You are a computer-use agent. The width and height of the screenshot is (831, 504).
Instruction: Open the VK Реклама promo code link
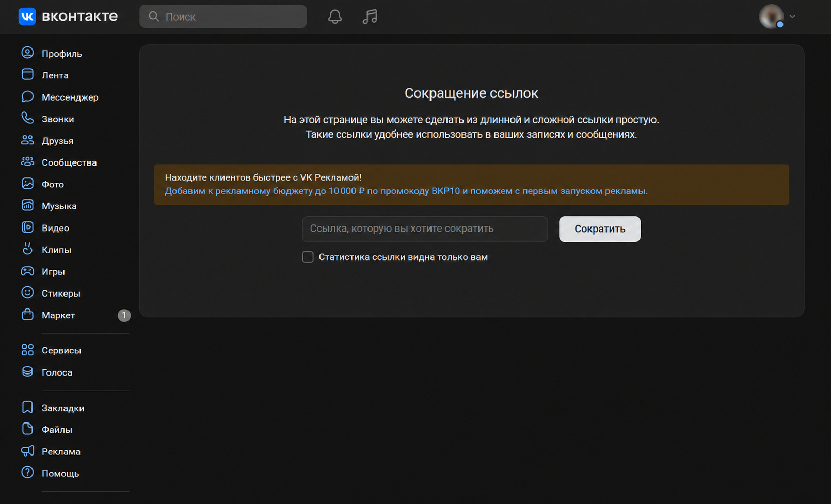[x=406, y=191]
